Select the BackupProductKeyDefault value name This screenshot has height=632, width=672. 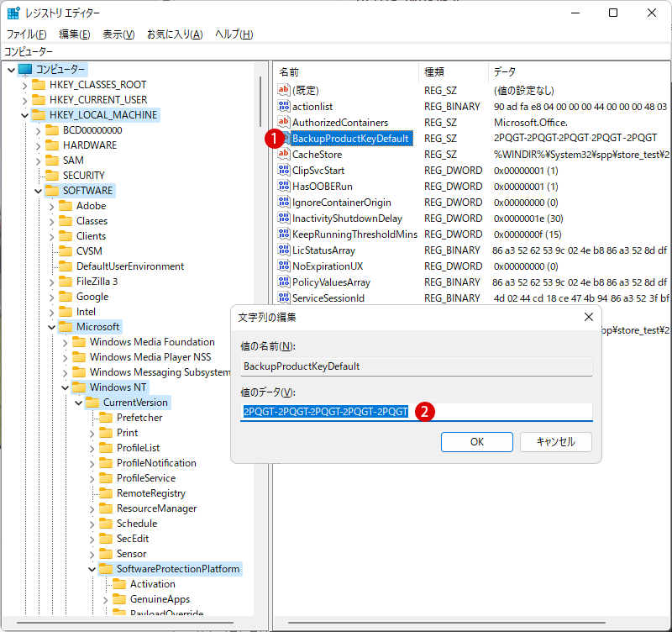coord(350,138)
